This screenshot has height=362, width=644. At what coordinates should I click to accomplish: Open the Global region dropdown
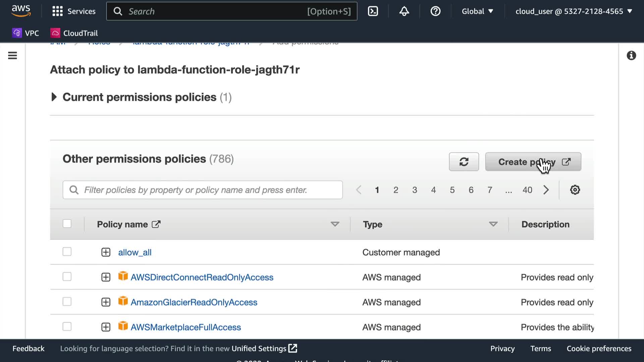pos(477,11)
